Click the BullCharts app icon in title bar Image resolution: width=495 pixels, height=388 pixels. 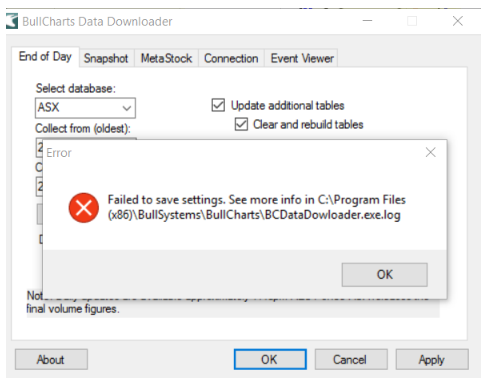12,21
